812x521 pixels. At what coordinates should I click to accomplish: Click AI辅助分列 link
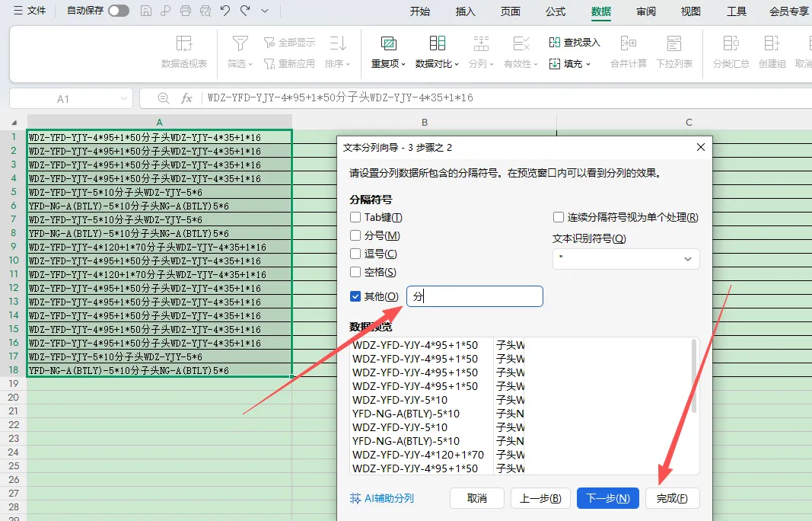click(x=382, y=498)
